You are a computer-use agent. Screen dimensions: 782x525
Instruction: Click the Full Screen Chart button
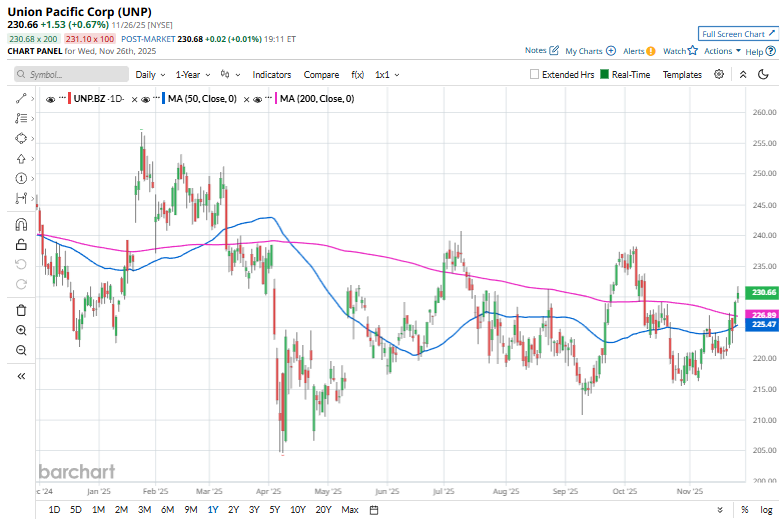[x=735, y=33]
